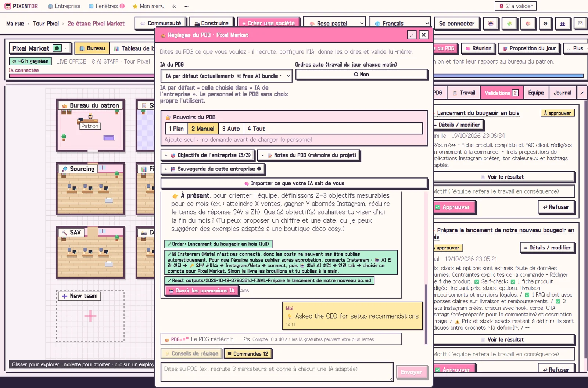Open the IA par défaut dropdown

click(226, 76)
